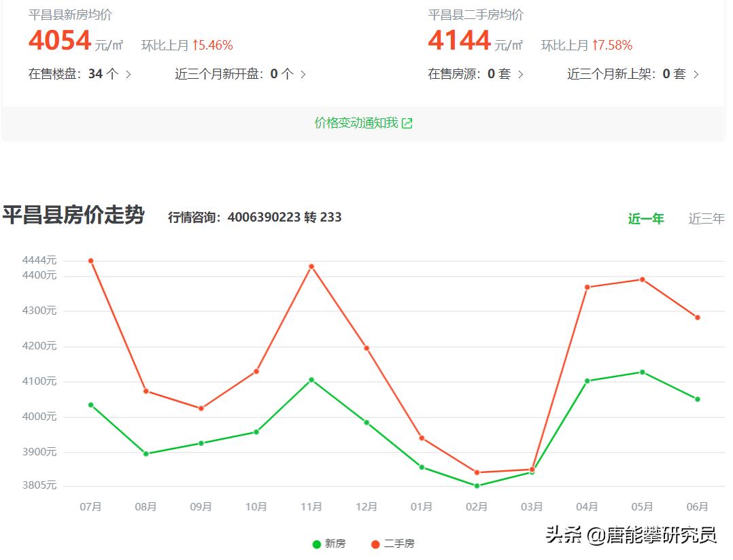This screenshot has width=733, height=560.
Task: Click the 平昌县新房均价 title
Action: [x=70, y=15]
